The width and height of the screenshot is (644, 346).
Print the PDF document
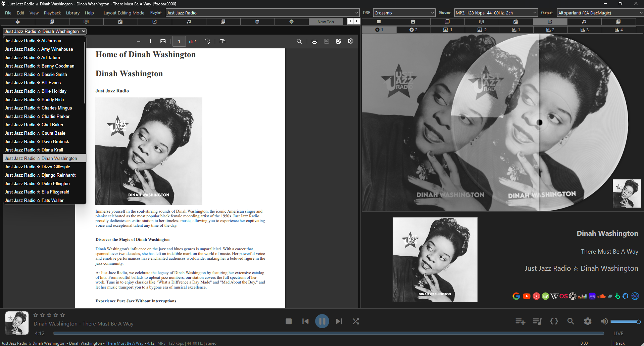click(314, 41)
